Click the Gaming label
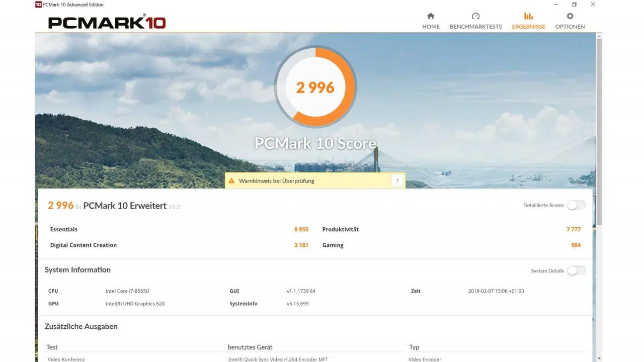The width and height of the screenshot is (644, 362). 333,245
